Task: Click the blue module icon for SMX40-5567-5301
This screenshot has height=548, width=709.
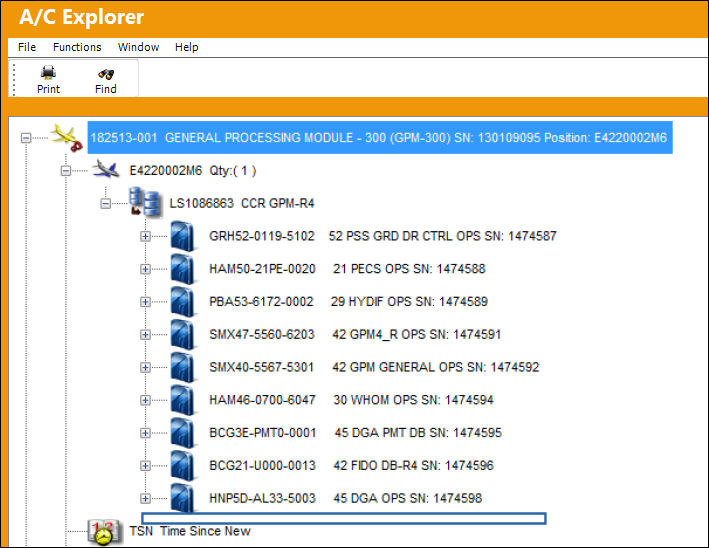Action: point(183,367)
